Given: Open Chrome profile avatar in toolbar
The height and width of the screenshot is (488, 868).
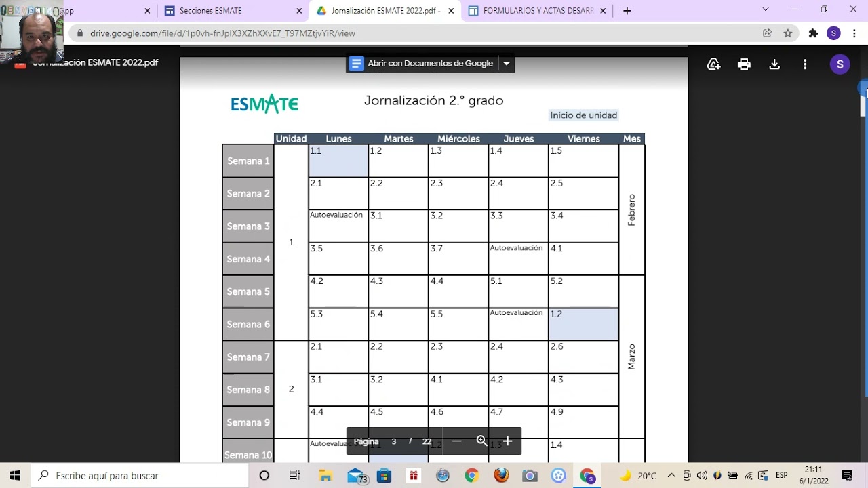Looking at the screenshot, I should coord(833,33).
